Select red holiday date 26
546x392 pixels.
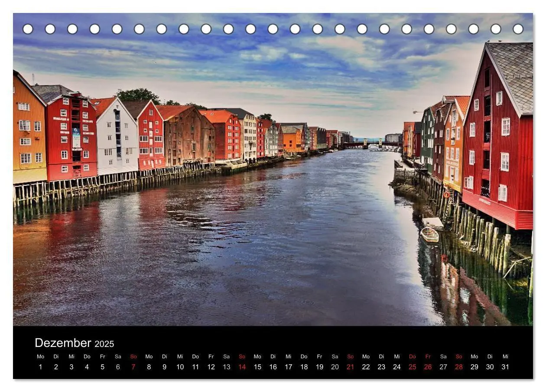click(428, 367)
